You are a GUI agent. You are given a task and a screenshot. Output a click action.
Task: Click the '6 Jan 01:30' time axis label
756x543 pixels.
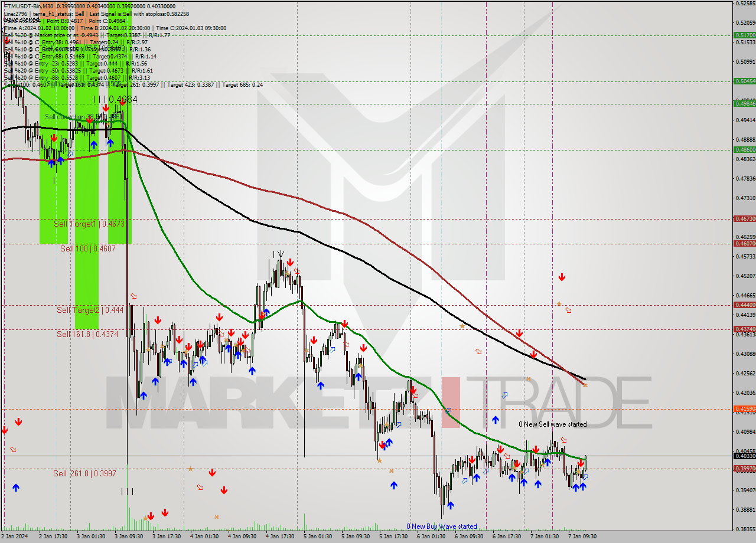tap(431, 537)
